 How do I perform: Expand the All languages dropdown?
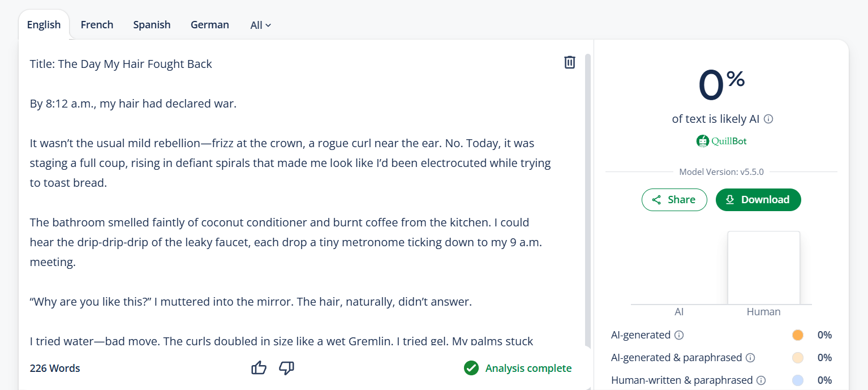tap(261, 25)
